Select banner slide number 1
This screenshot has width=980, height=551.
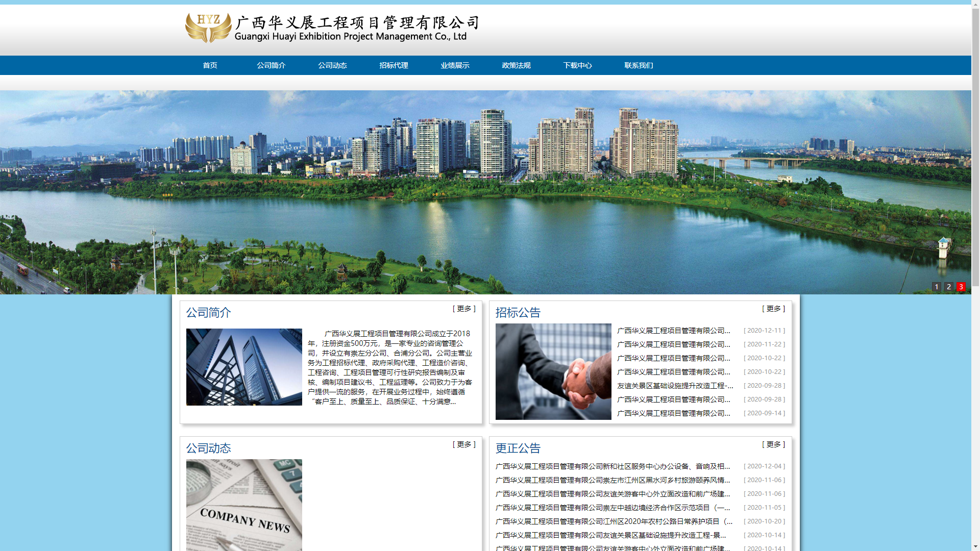point(937,287)
